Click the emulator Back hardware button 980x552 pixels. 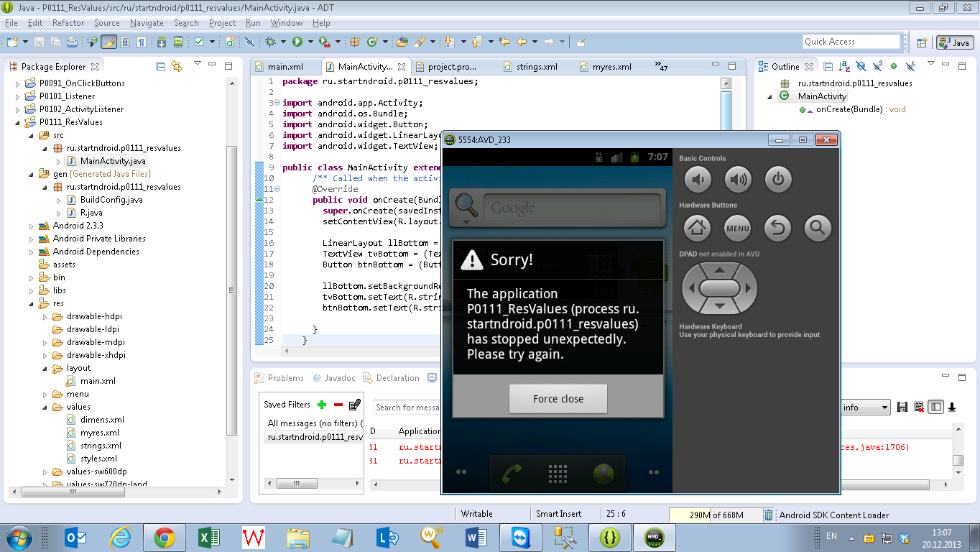click(x=777, y=229)
